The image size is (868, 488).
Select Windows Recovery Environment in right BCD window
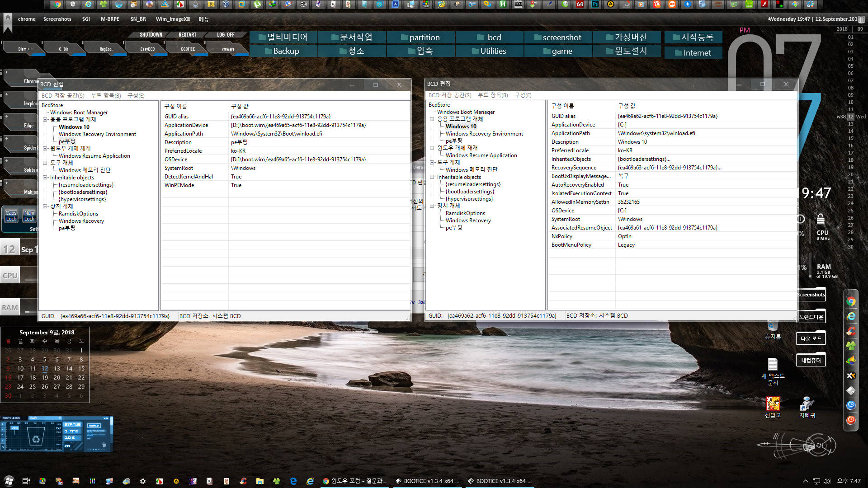pyautogui.click(x=484, y=134)
